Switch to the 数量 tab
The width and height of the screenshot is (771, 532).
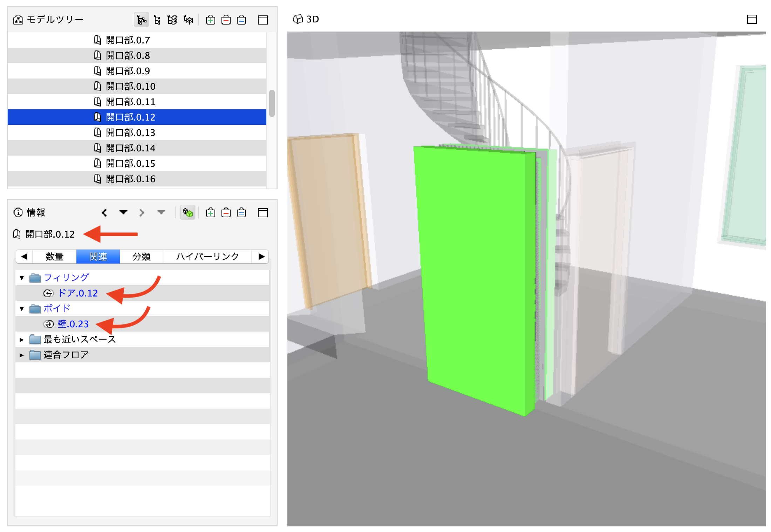pos(55,257)
